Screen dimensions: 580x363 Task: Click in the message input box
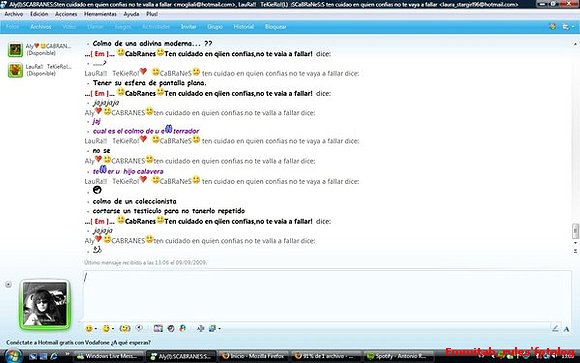[327, 295]
